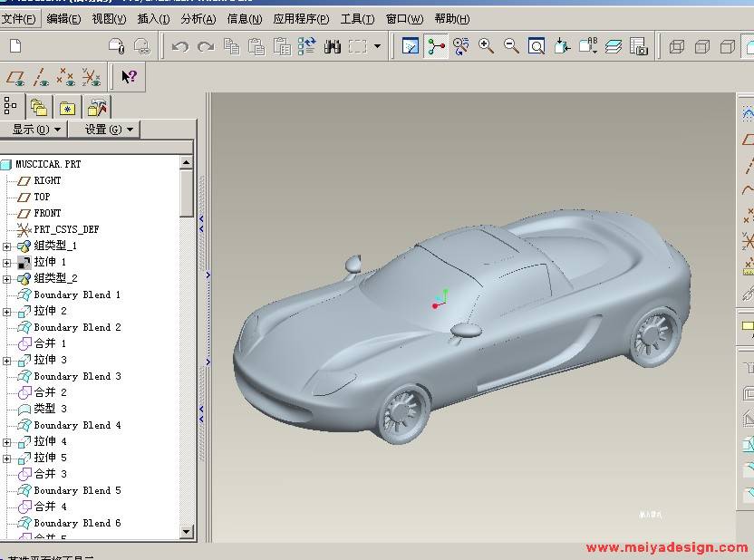Toggle datum point display on or off
This screenshot has height=560, width=754.
[65, 77]
